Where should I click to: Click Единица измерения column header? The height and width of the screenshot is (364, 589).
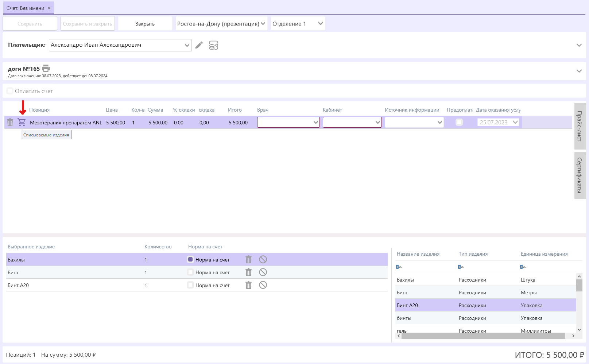pyautogui.click(x=544, y=254)
